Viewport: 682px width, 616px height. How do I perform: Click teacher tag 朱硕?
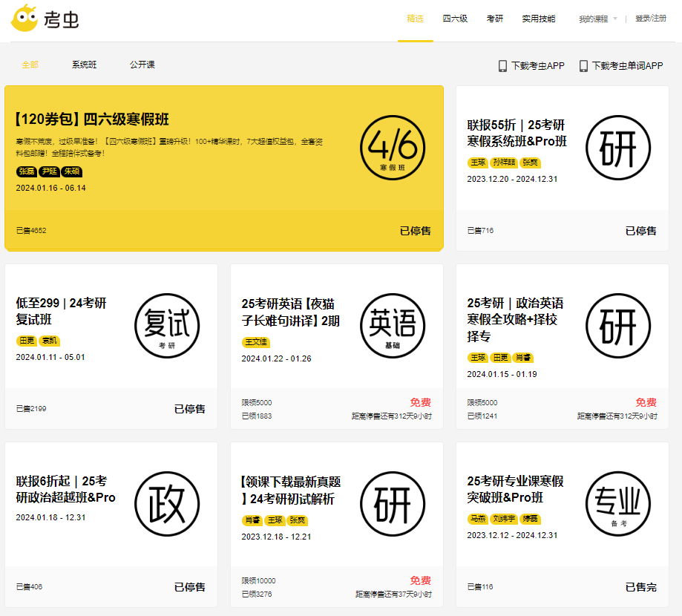pos(72,171)
